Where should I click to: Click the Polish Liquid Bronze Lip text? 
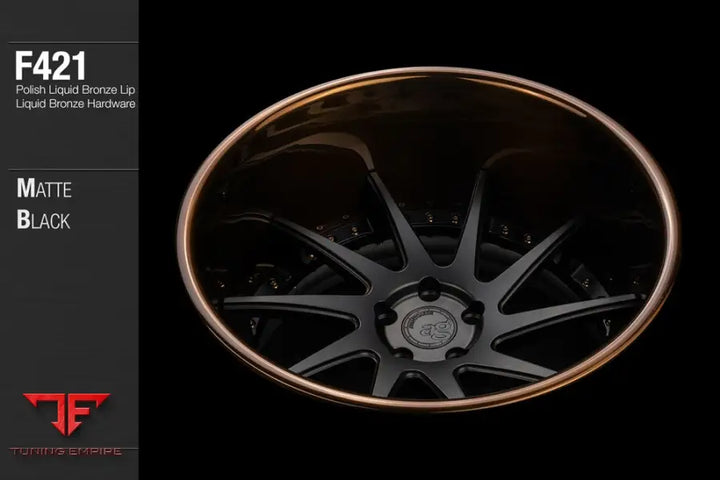[x=75, y=89]
